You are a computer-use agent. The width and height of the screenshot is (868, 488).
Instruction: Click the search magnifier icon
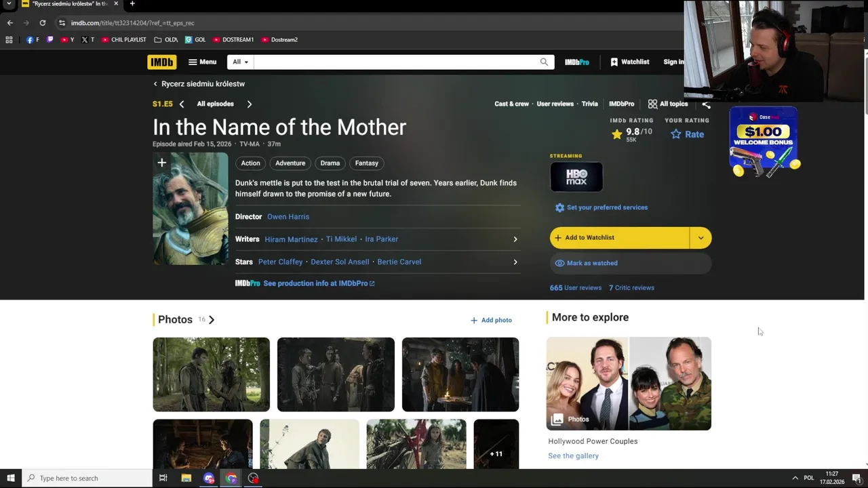(544, 62)
